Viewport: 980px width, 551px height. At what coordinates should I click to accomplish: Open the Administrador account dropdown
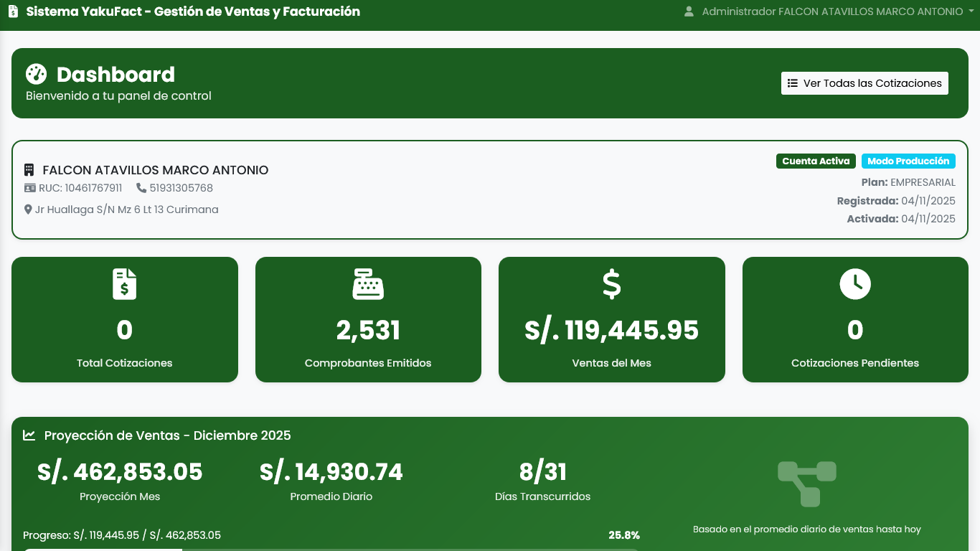(x=829, y=11)
